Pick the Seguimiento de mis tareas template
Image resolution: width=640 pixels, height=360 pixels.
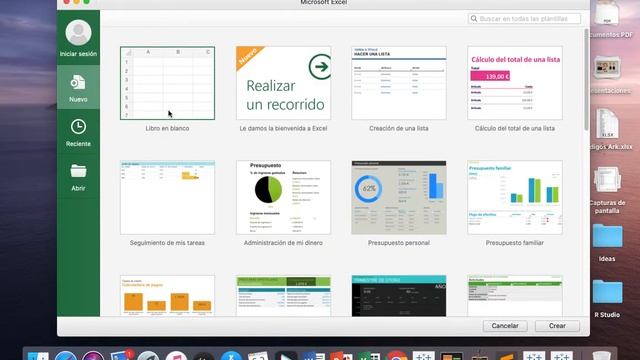[x=167, y=198]
